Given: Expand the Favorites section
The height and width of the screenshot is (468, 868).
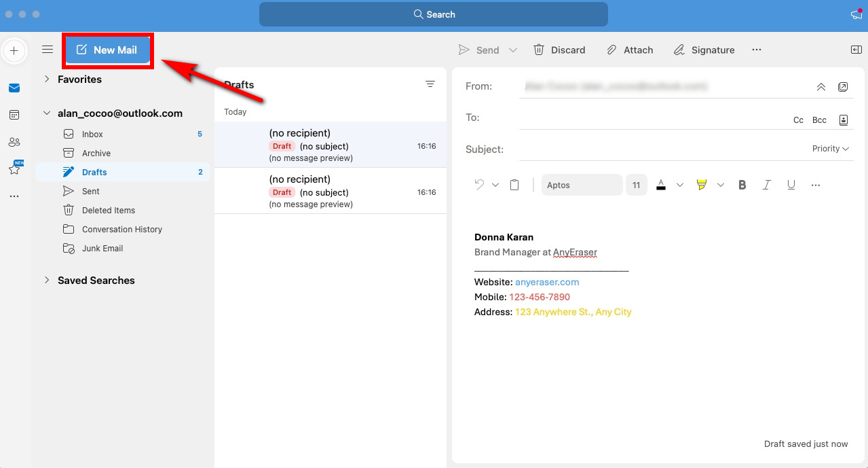Looking at the screenshot, I should (47, 79).
